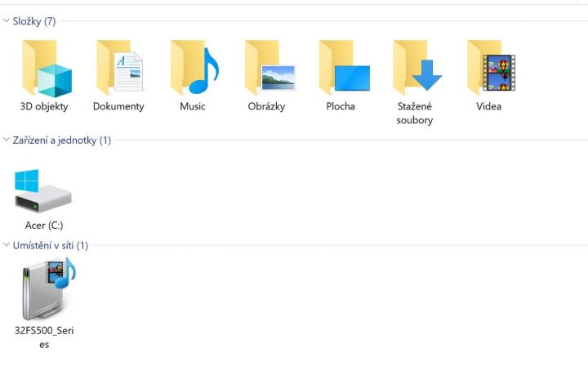Click the 32FS500_Series label text
Screen dimensions: 588x366
click(44, 337)
